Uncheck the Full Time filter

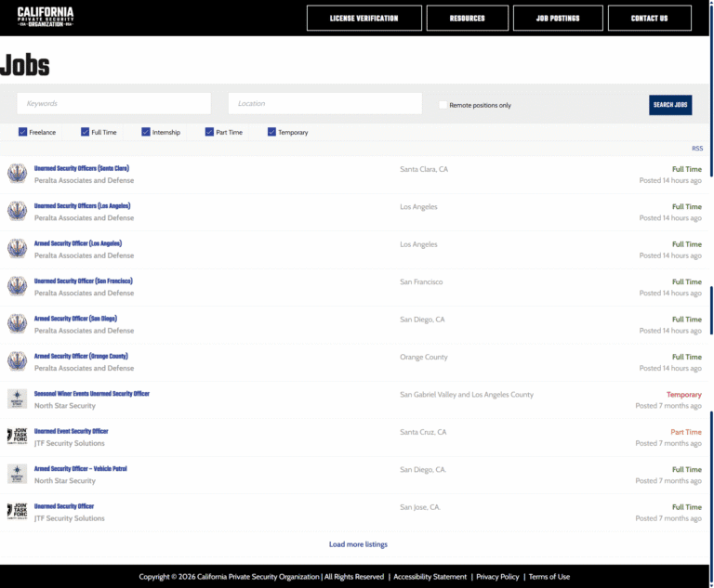pyautogui.click(x=86, y=132)
